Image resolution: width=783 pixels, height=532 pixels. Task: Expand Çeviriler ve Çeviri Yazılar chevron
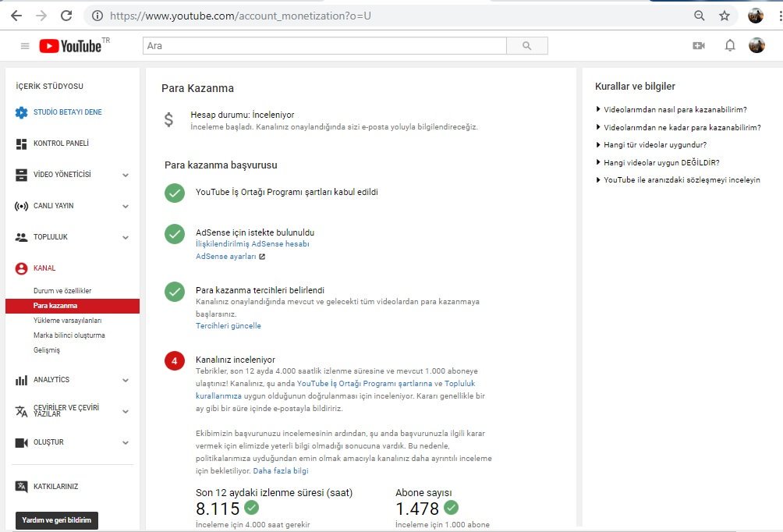(126, 411)
